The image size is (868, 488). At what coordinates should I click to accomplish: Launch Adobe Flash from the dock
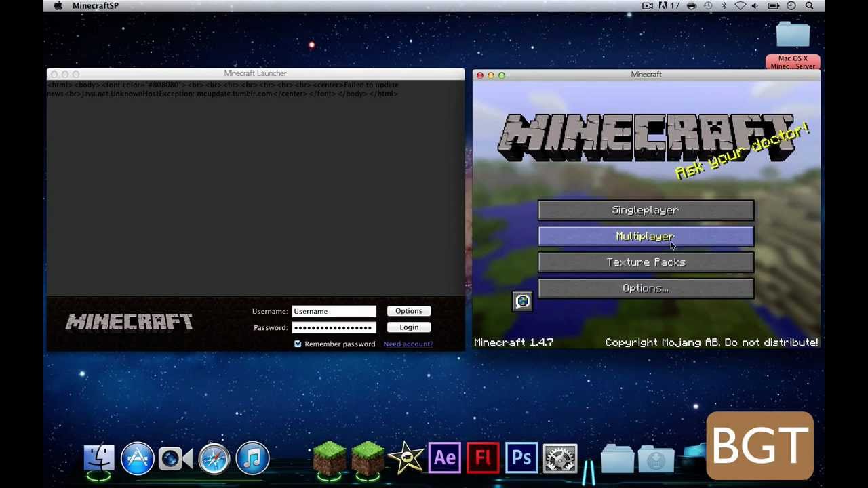pyautogui.click(x=483, y=458)
